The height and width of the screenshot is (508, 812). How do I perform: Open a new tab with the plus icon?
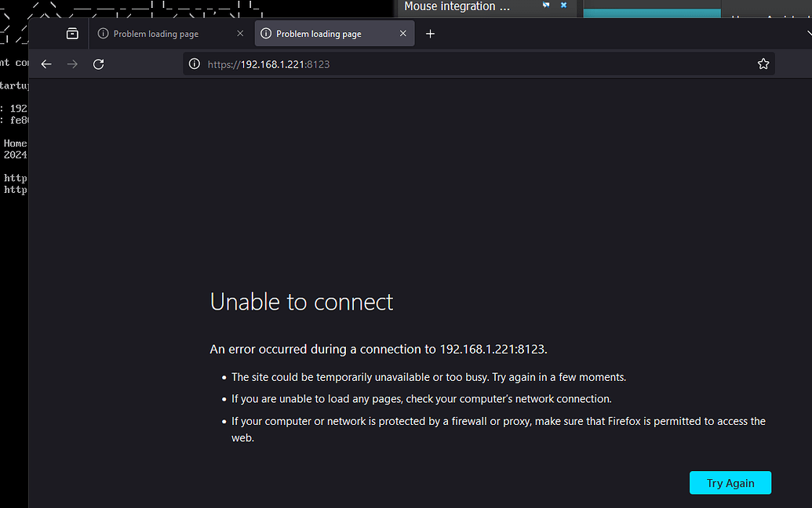point(429,33)
